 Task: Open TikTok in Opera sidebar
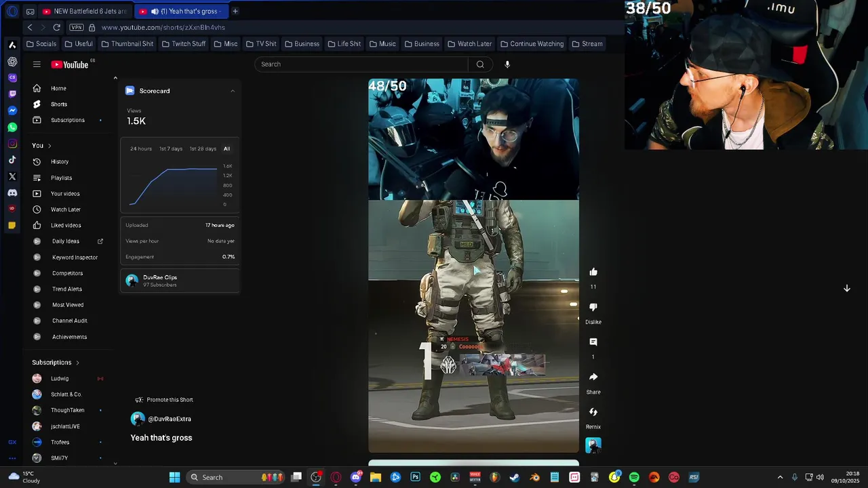[12, 160]
